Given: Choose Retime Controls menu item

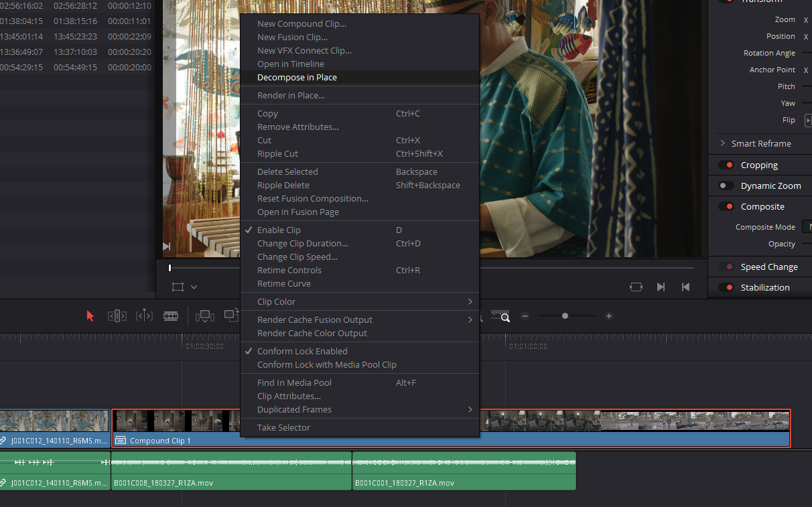Looking at the screenshot, I should click(360, 270).
